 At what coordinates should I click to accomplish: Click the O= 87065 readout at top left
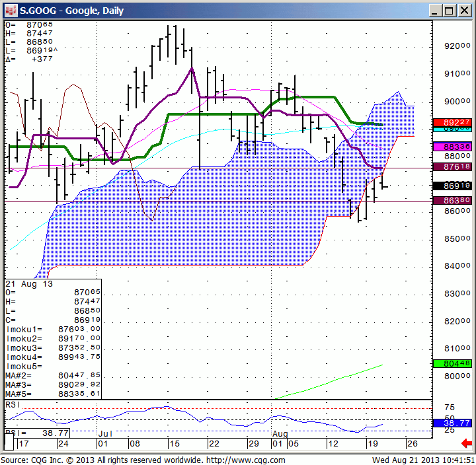coord(29,24)
